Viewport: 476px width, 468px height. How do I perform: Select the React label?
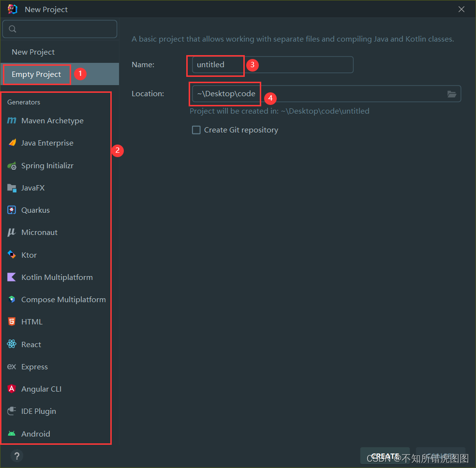click(x=31, y=344)
